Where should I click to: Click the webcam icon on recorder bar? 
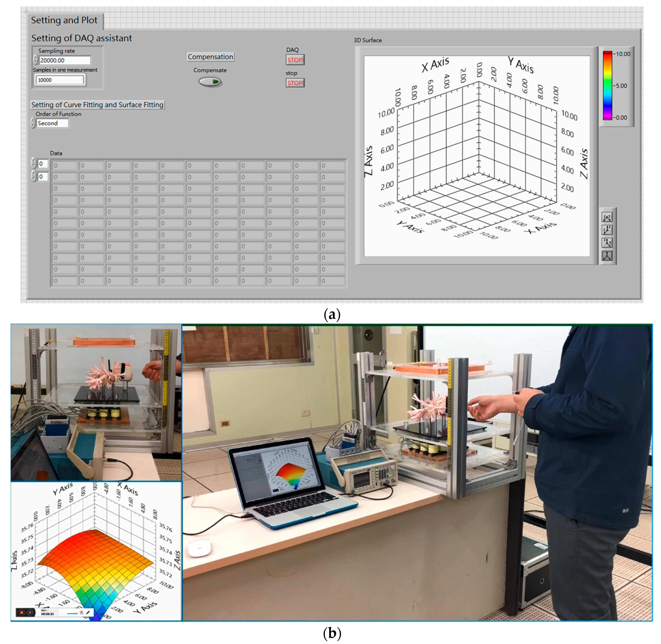click(81, 612)
